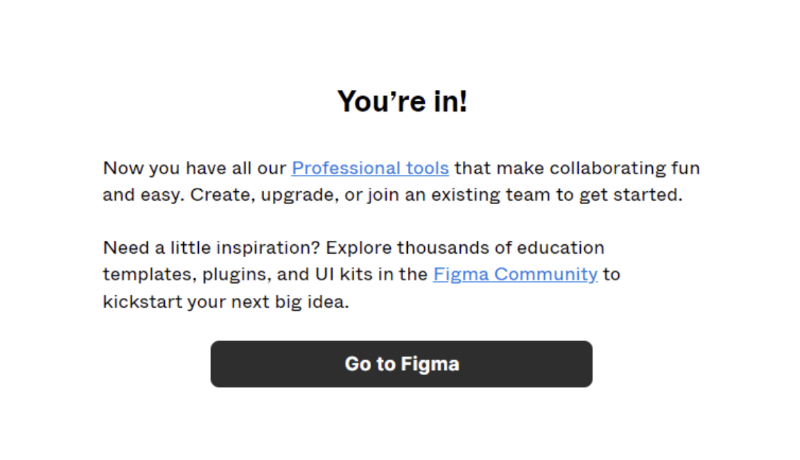Screen dimensions: 800x460
Task: Click the Go to Figma button
Action: 401,364
